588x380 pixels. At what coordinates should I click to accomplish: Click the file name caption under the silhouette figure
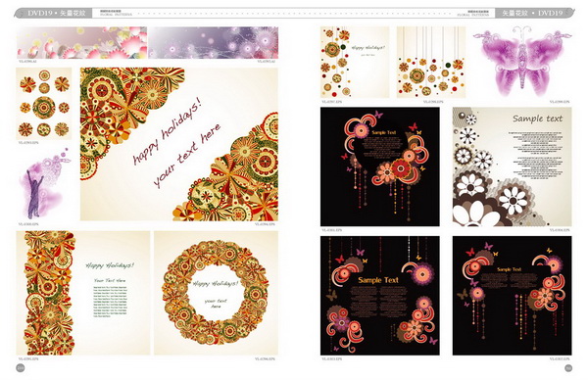(x=28, y=224)
